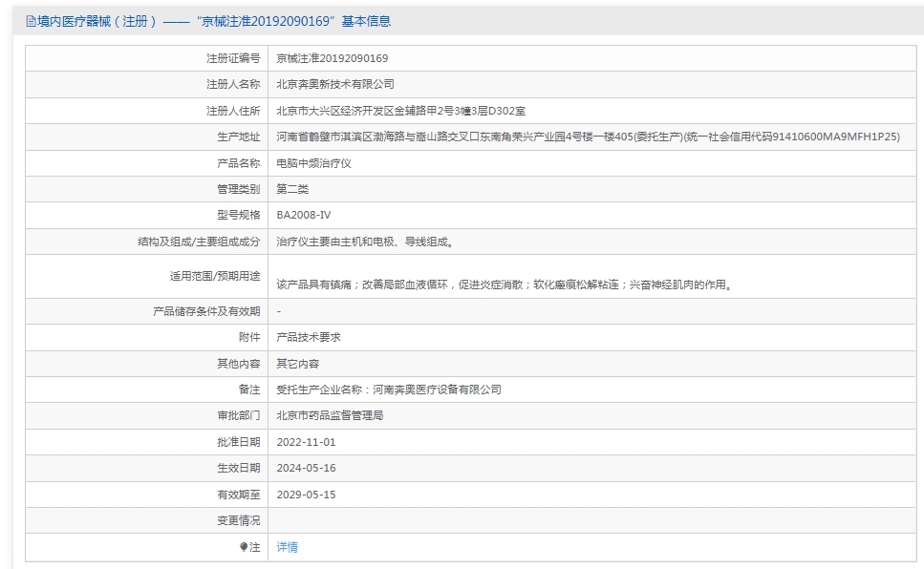Click the structure description 治疗仪主要由主机和电极、导线组成
This screenshot has height=569, width=924.
tap(364, 242)
